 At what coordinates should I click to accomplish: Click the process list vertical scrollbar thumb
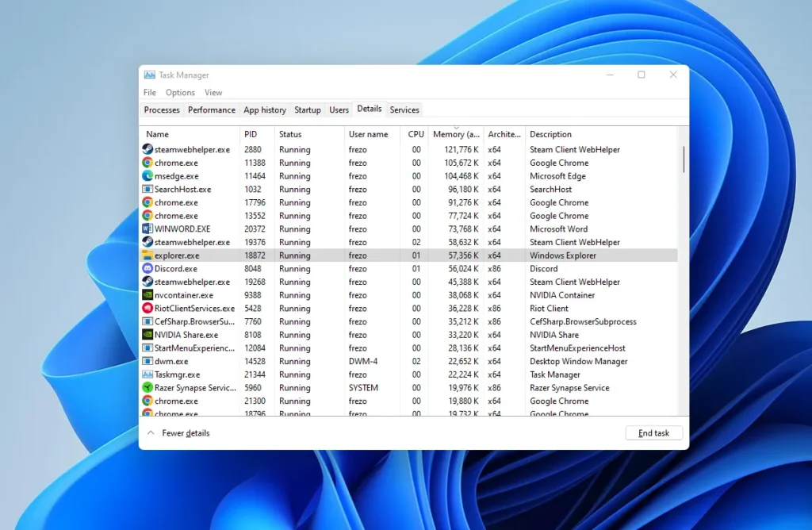pos(684,159)
